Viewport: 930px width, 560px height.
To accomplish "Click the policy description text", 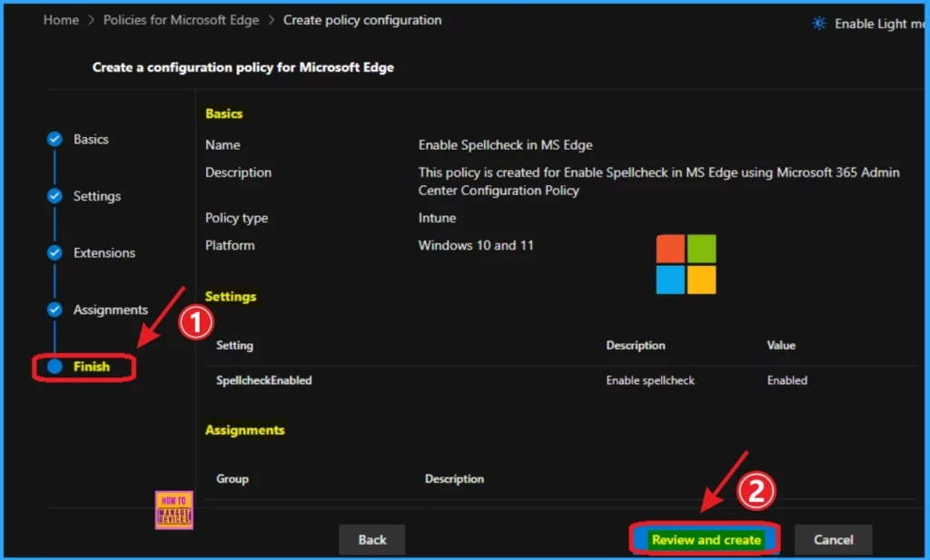I will tap(658, 182).
